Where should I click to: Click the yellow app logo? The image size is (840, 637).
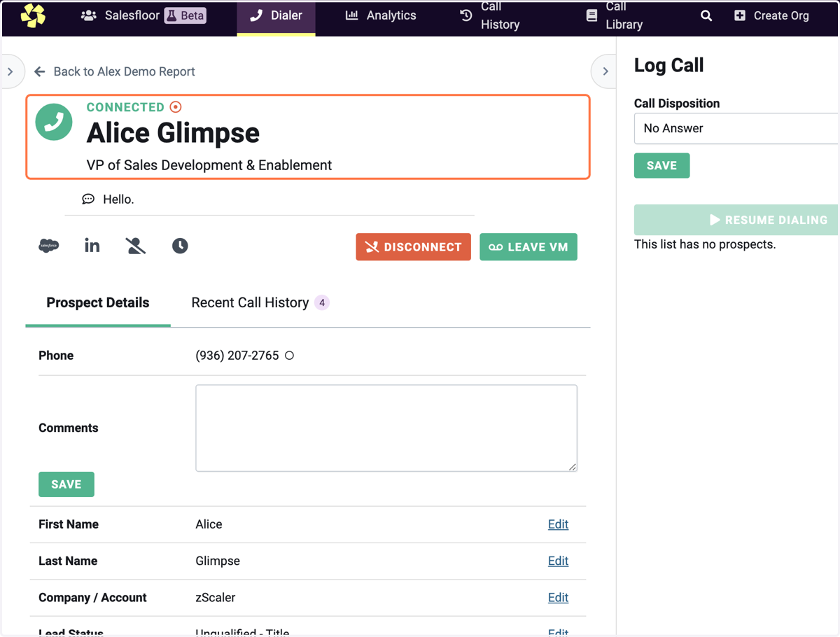[33, 15]
